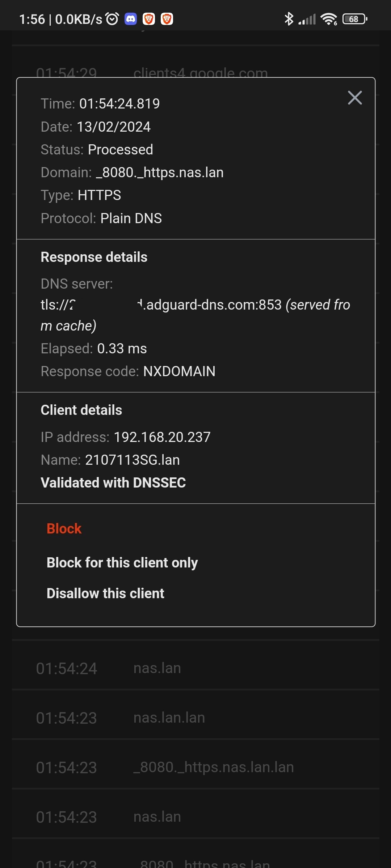391x868 pixels.
Task: Tap the adguard-dns.com DNS server address
Action: (210, 305)
